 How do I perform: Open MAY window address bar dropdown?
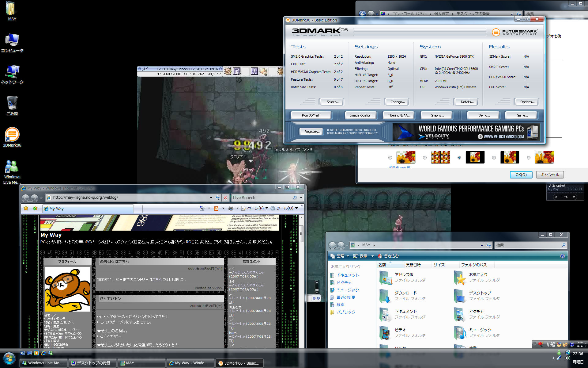point(482,245)
